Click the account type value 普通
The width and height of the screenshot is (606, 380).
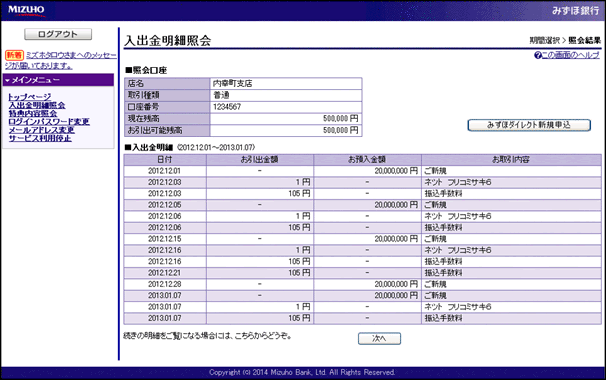(x=221, y=95)
